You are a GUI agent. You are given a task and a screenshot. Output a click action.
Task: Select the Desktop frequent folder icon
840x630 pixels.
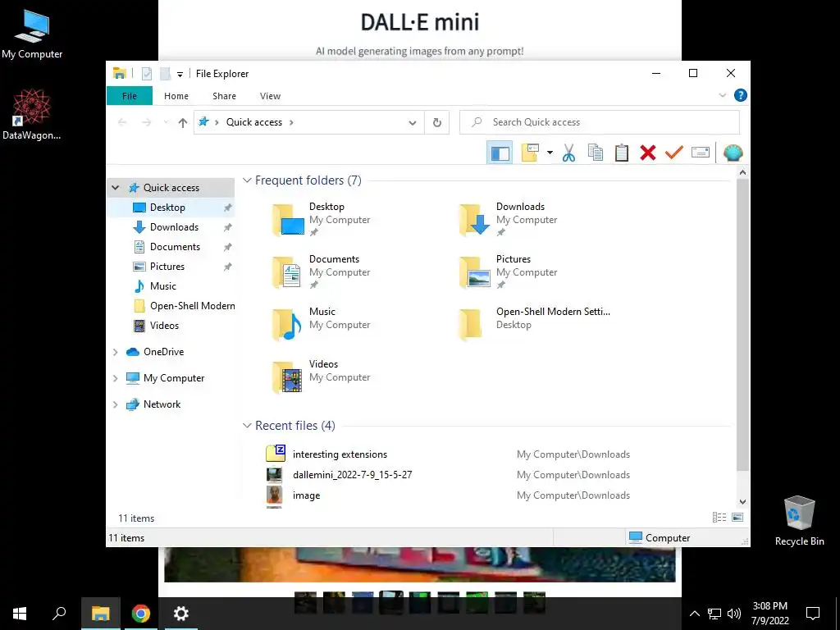(288, 220)
